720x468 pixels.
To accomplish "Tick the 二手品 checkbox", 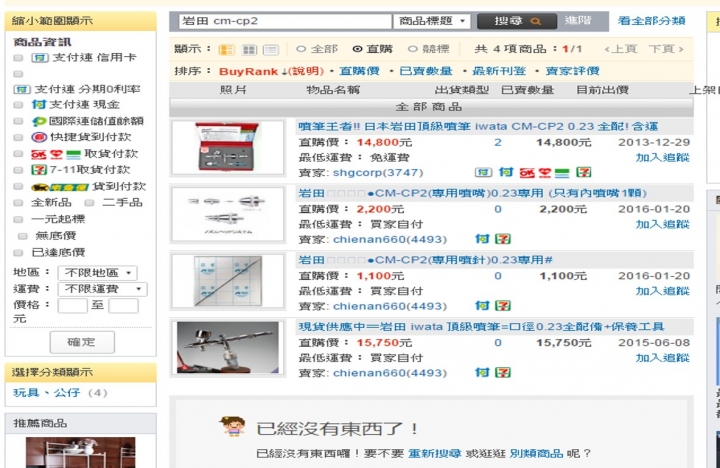I will [x=90, y=203].
